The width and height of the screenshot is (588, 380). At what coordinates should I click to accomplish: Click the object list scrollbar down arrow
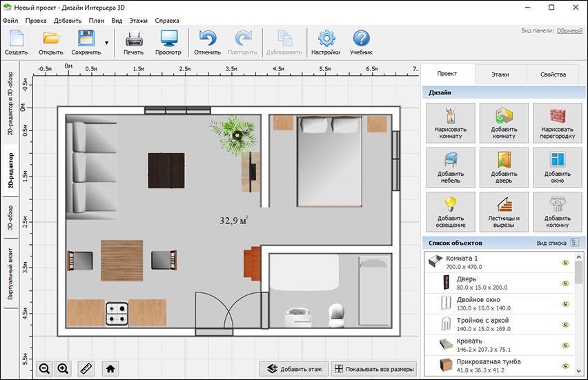click(x=578, y=371)
